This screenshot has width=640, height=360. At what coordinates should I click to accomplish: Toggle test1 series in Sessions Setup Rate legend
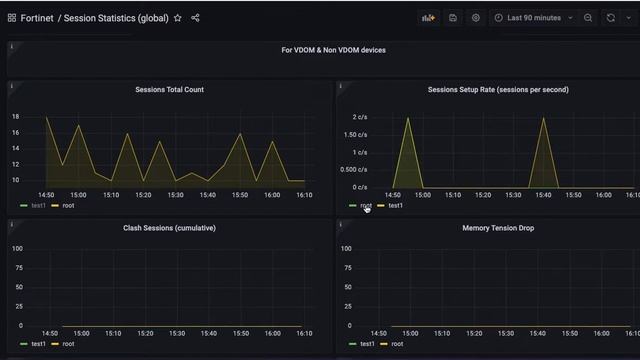coord(395,206)
